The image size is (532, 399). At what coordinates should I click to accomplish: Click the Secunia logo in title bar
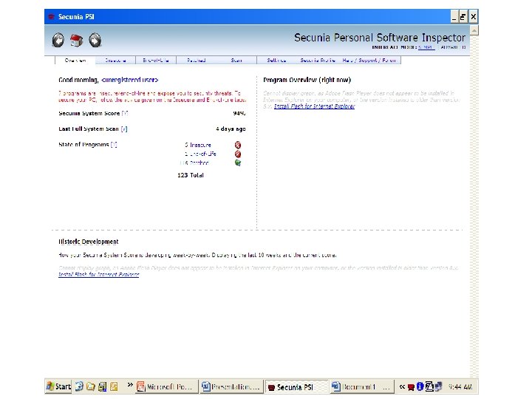51,16
